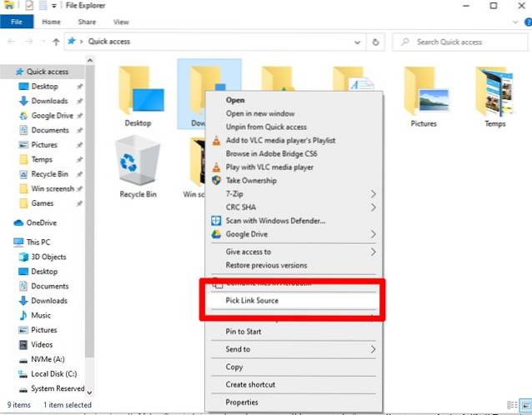The image size is (532, 415).
Task: Open the Desktop folder icon in Quick access
Action: [x=141, y=91]
